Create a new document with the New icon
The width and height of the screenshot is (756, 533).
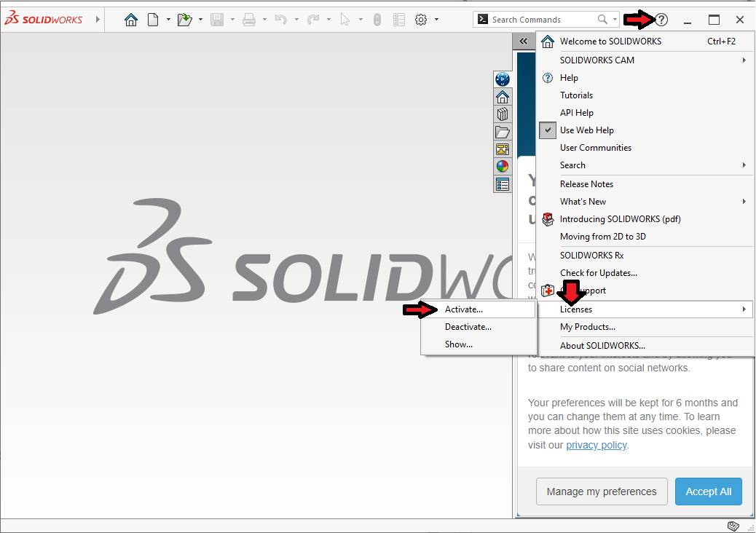(x=153, y=20)
